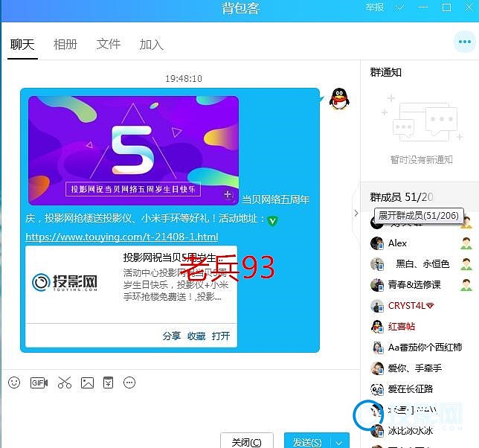Image resolution: width=479 pixels, height=448 pixels.
Task: Select the scissors screenshot tool
Action: tap(65, 383)
